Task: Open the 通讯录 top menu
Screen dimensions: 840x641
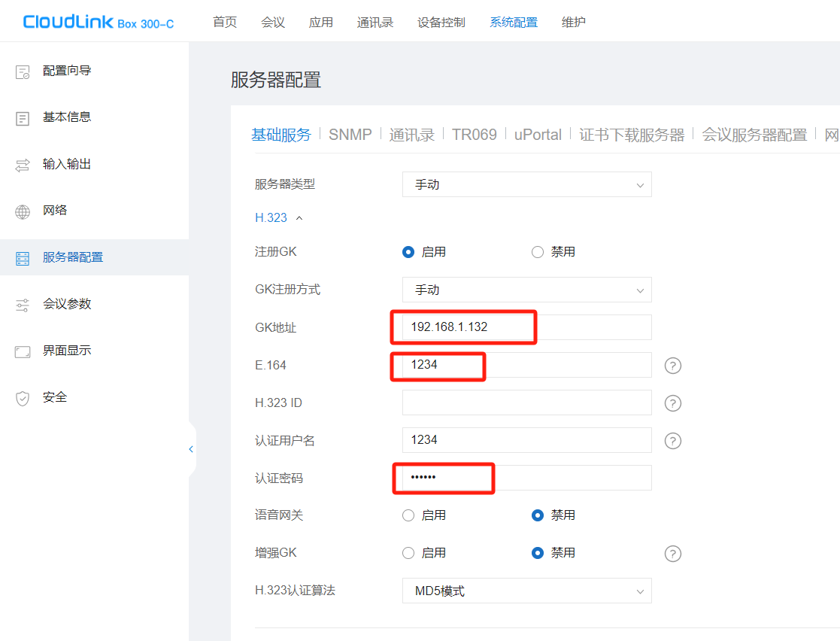Action: pos(375,22)
